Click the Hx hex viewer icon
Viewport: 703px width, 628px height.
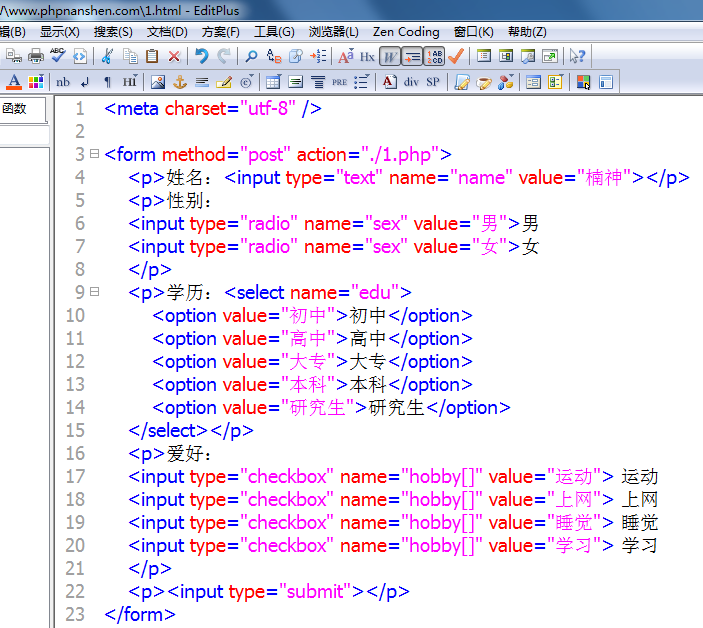(367, 57)
